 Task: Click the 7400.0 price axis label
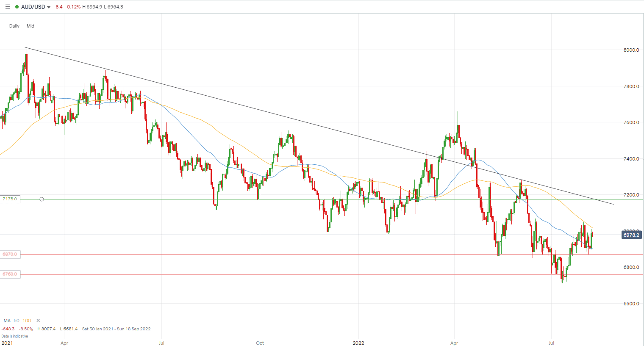tap(631, 159)
